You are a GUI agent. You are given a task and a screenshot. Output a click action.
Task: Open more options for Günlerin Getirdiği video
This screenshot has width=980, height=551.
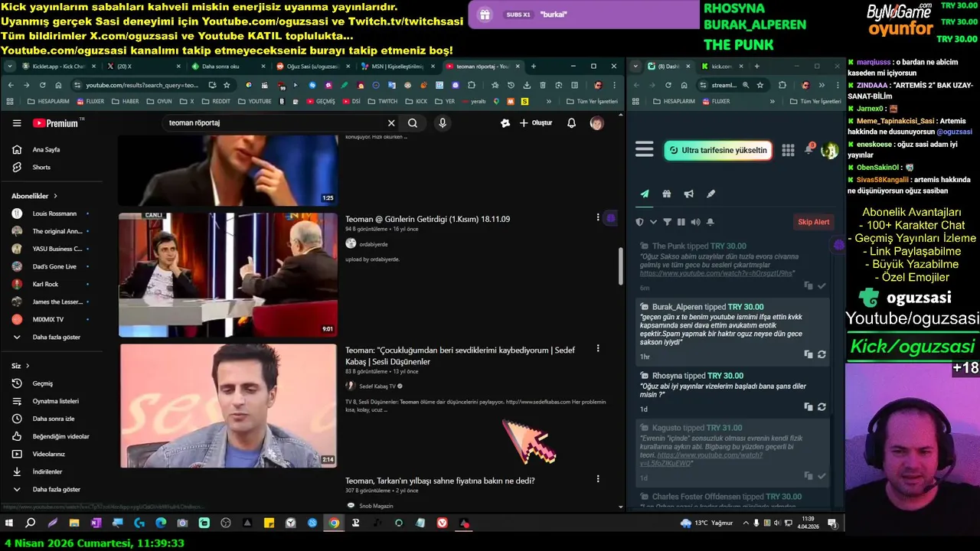pyautogui.click(x=598, y=218)
